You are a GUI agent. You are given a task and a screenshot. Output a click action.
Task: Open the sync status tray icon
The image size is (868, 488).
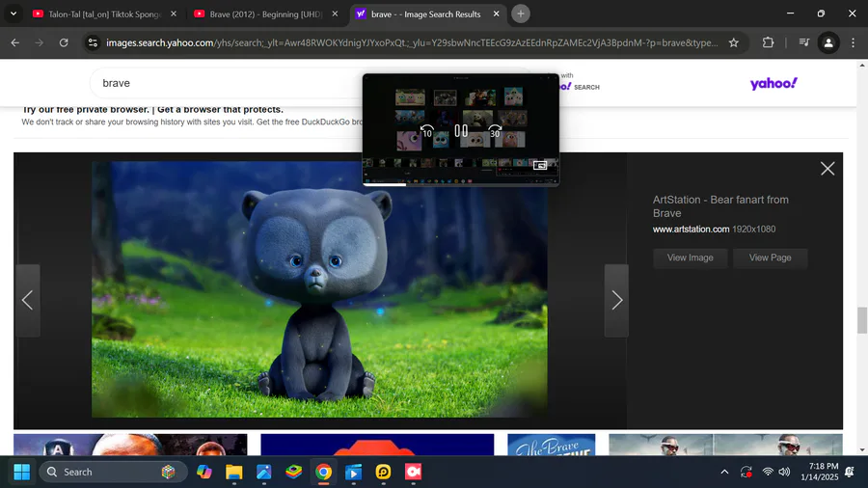point(746,472)
